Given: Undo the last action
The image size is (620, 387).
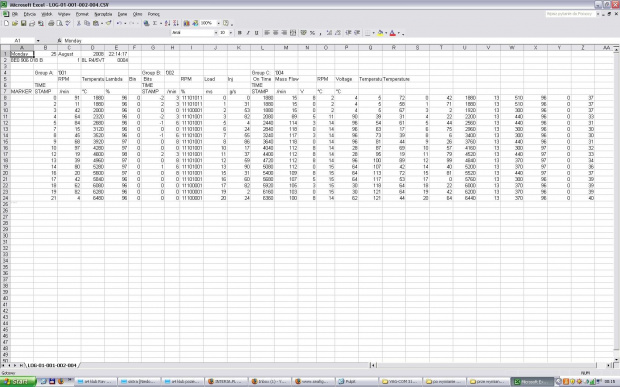Looking at the screenshot, I should 119,23.
